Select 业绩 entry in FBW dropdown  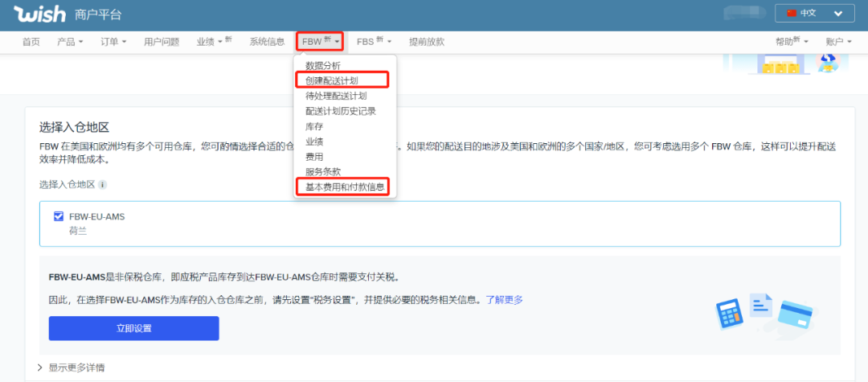coord(314,142)
